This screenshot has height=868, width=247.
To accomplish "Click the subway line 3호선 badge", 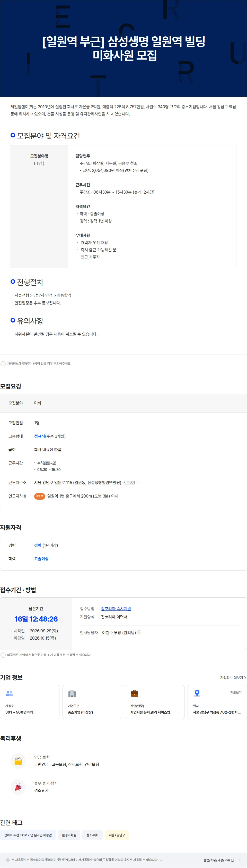I will click(40, 496).
